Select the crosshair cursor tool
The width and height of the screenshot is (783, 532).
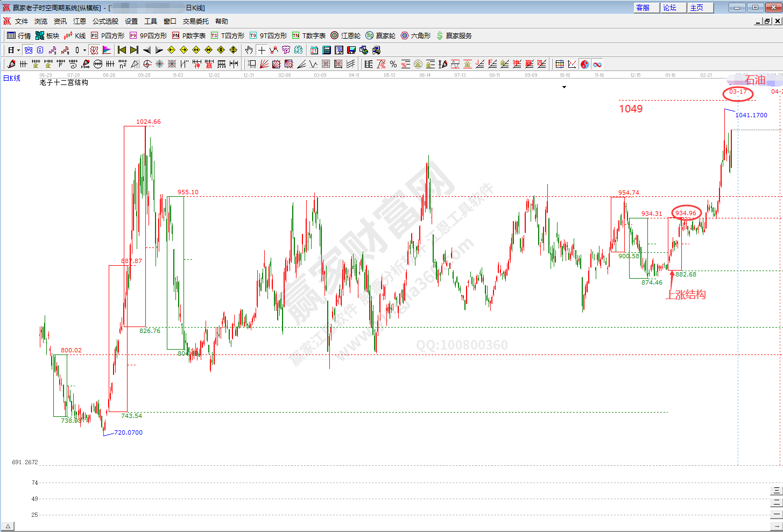click(x=262, y=50)
